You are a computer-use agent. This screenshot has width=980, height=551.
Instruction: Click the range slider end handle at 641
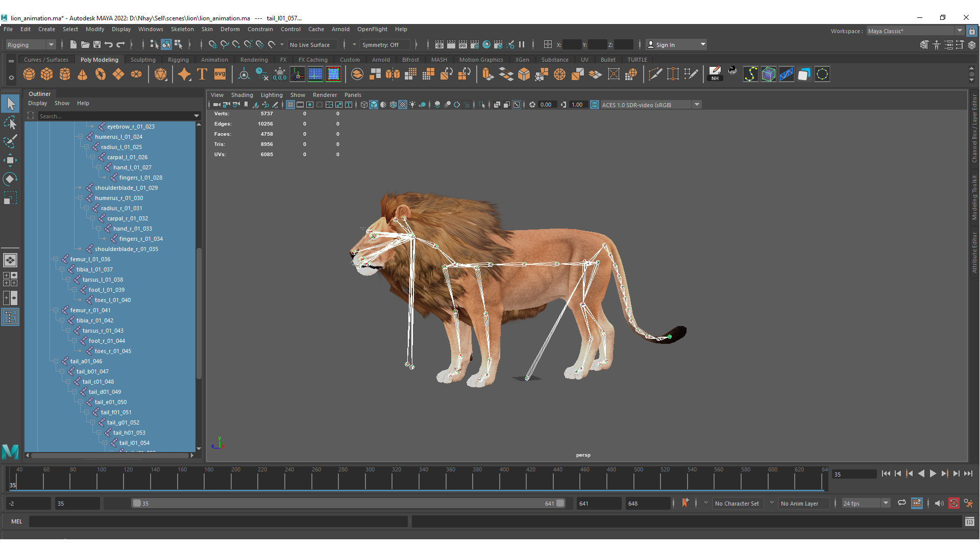tap(560, 504)
